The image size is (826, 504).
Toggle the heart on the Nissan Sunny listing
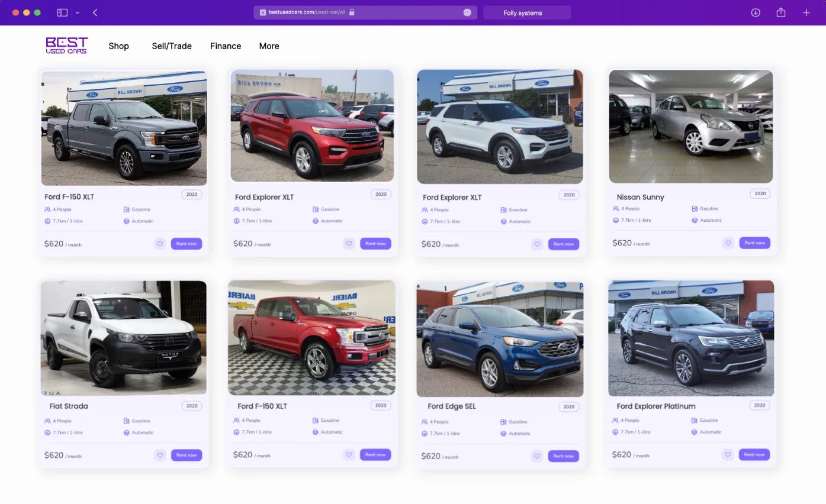point(728,243)
